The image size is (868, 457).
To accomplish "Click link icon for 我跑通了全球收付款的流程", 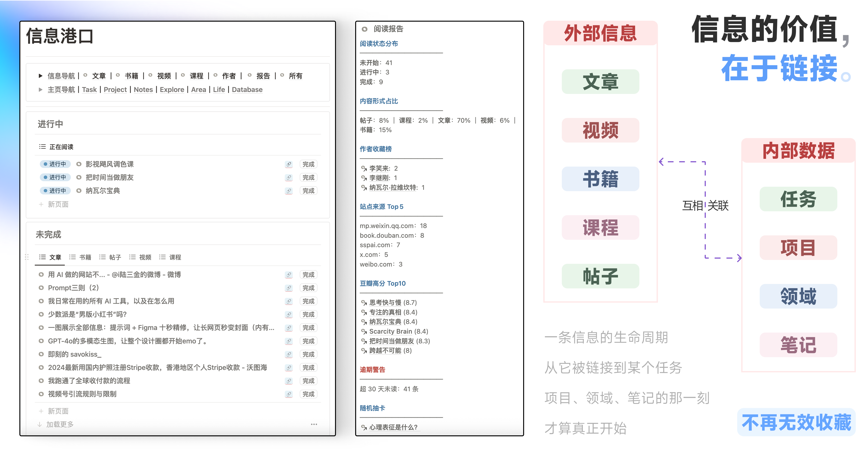I will (289, 381).
